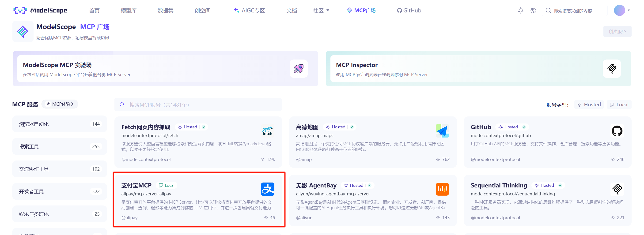Click the rocket icon in MCP 实验场 banner
Screen dimensions: 644x235
pyautogui.click(x=299, y=69)
